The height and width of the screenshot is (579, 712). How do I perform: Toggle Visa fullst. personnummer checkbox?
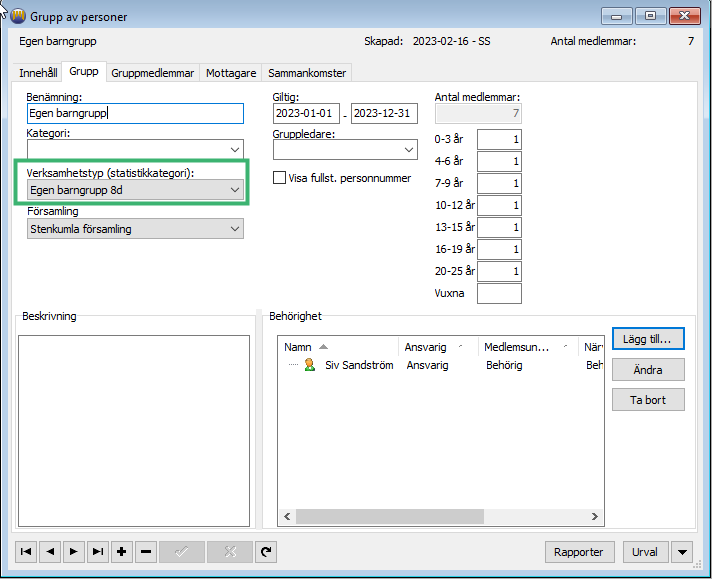[x=280, y=178]
